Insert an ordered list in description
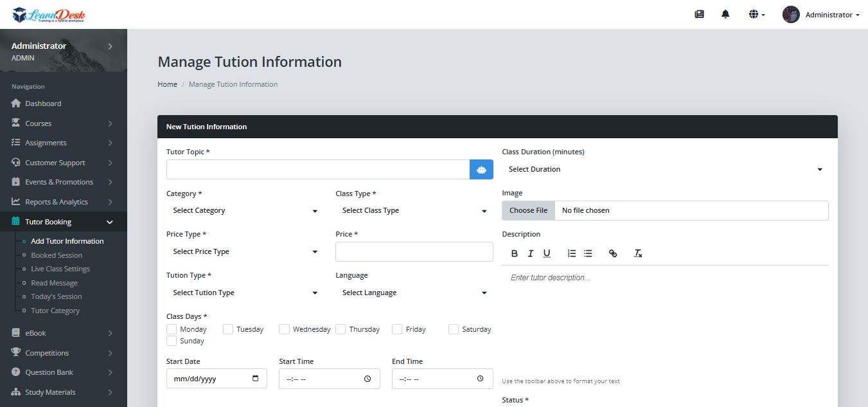Image resolution: width=868 pixels, height=407 pixels. tap(571, 253)
